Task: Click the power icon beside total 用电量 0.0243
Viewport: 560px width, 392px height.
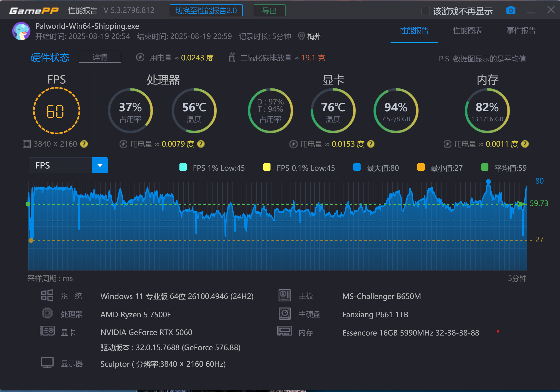Action: [140, 57]
